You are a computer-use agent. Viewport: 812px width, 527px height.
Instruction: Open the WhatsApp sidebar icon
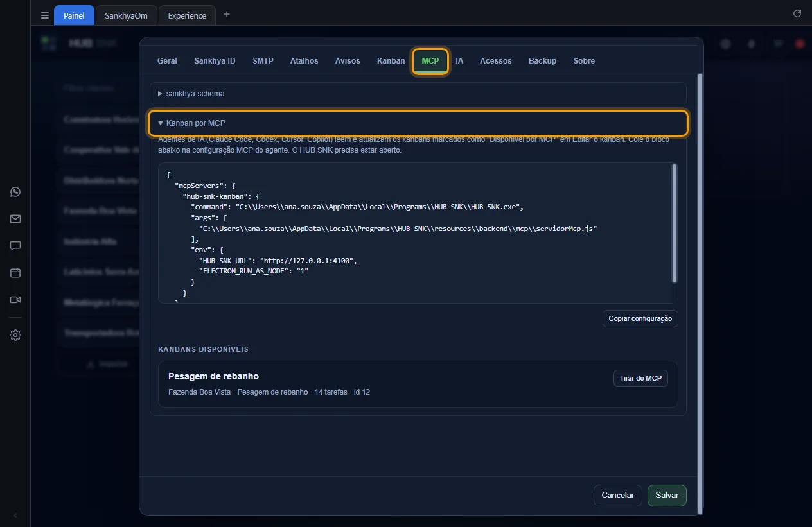[x=15, y=192]
